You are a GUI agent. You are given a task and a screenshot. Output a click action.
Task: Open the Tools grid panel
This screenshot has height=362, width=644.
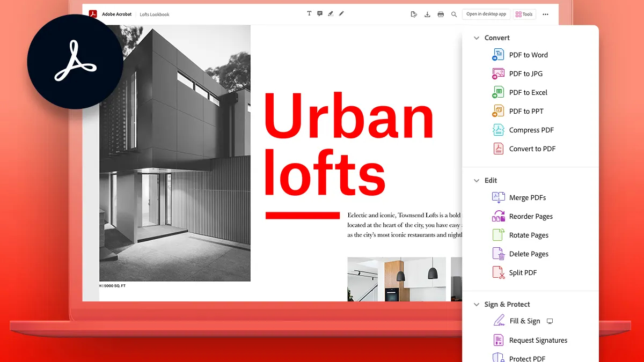pyautogui.click(x=524, y=14)
